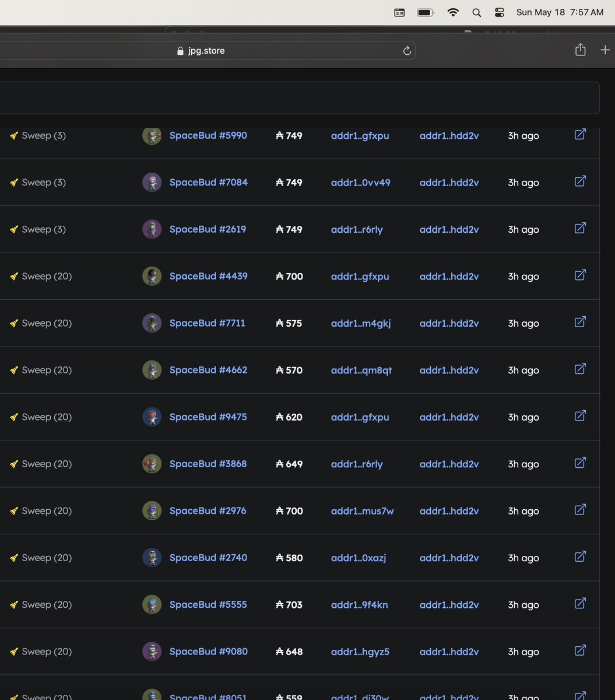This screenshot has width=615, height=700.
Task: Open external link icon for SpaceBud #9475
Action: click(580, 416)
